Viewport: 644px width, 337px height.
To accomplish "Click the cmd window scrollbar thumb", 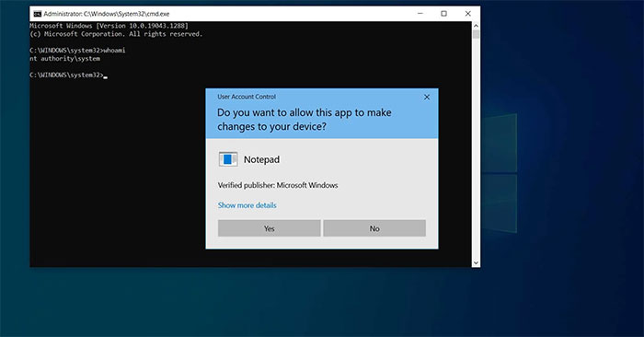I will 476,34.
